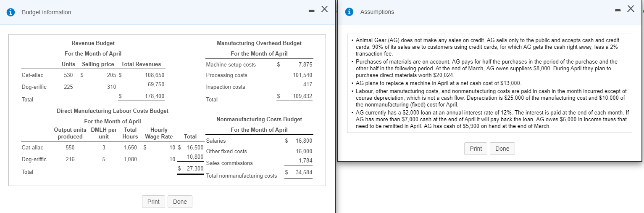
Task: Click the Assumptions info icon
Action: 349,12
